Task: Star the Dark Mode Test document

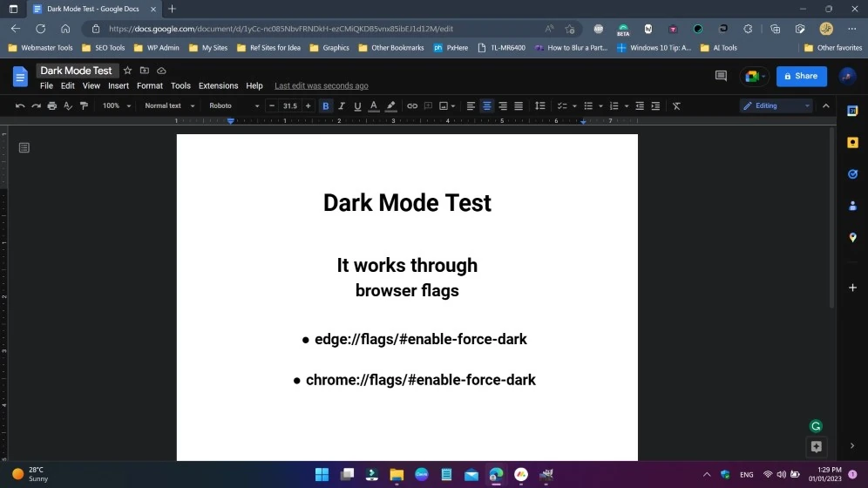Action: [128, 71]
